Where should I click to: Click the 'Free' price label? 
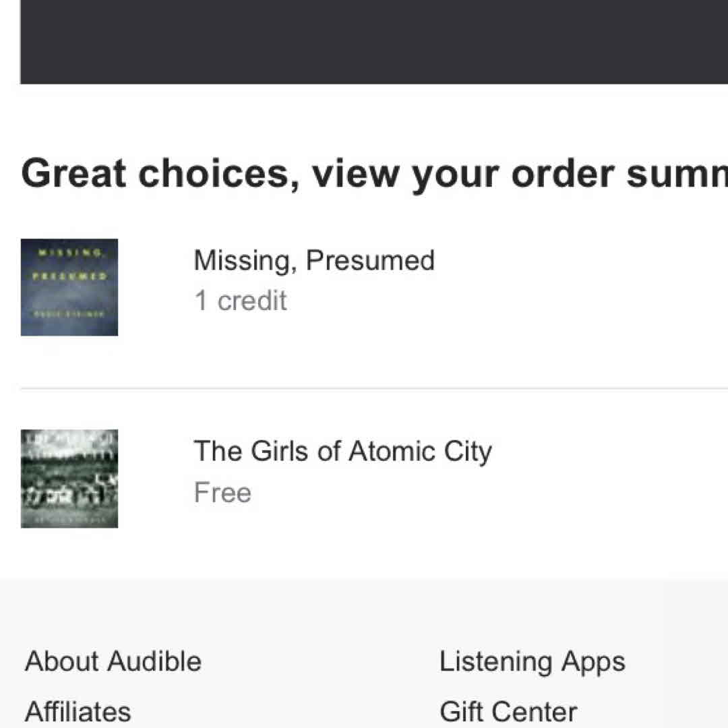[222, 493]
